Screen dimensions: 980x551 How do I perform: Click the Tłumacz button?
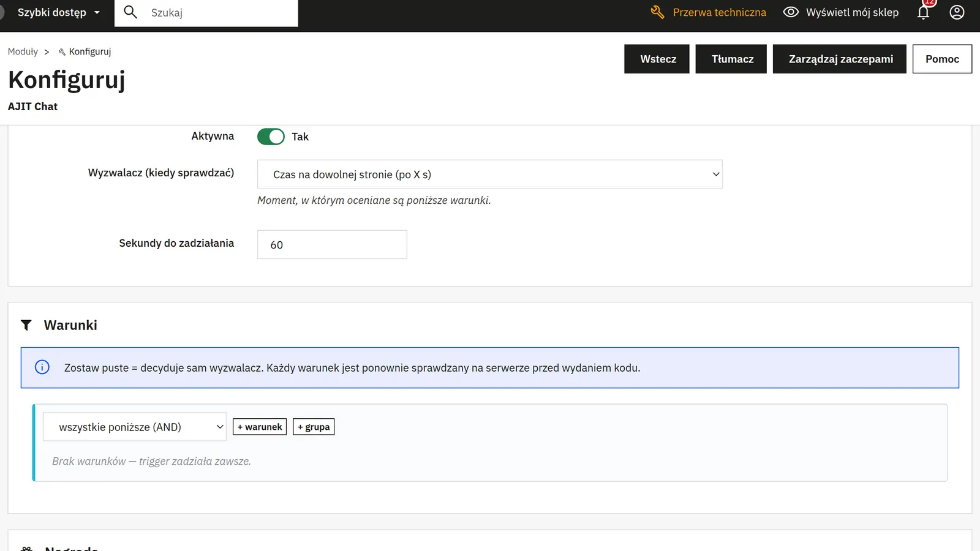coord(731,59)
